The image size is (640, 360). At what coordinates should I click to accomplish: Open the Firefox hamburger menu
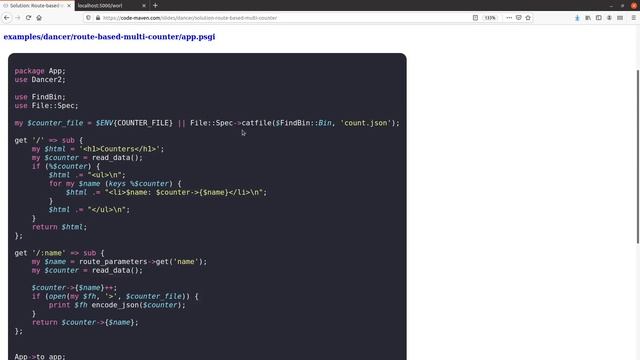[633, 18]
